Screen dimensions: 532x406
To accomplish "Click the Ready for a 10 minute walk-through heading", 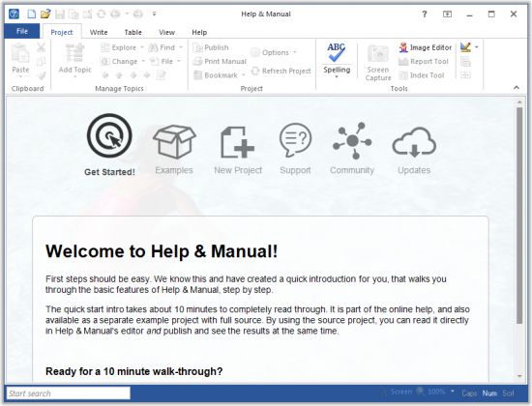I will pos(134,371).
